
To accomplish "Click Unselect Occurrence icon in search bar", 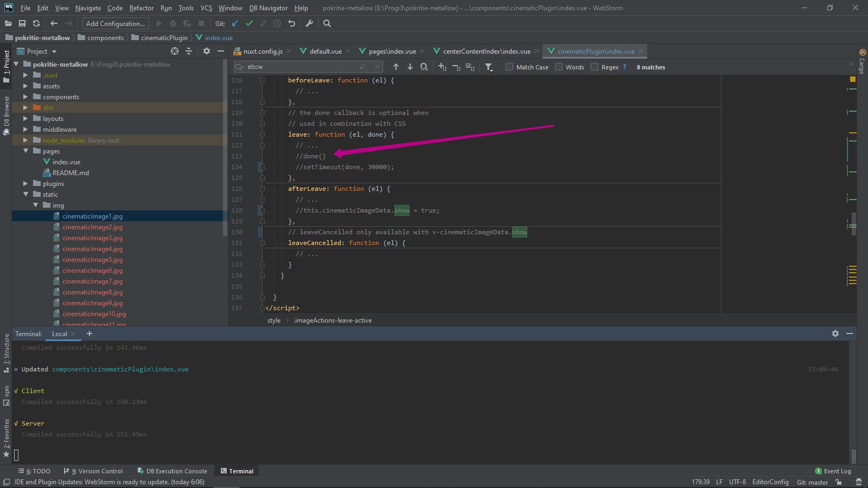I will (x=456, y=67).
